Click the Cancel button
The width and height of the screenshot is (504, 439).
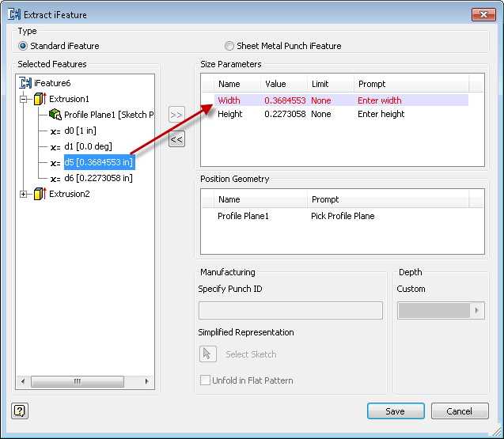pos(459,411)
